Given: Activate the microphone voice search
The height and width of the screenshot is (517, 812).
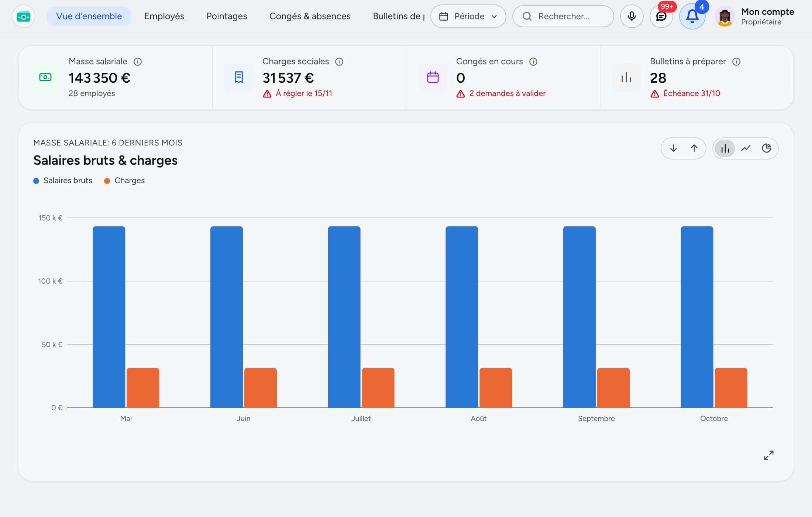Looking at the screenshot, I should 632,16.
